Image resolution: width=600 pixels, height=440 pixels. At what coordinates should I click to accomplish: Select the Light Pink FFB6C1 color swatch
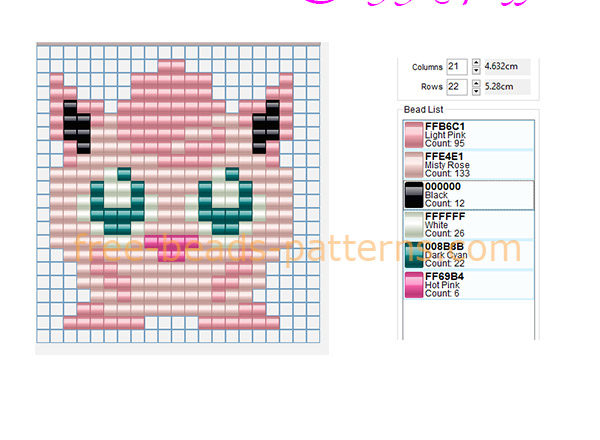[414, 135]
